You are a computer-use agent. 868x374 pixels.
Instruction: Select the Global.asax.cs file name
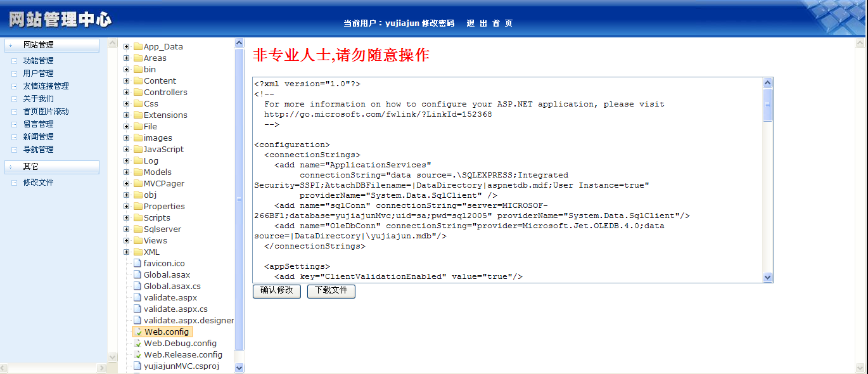[x=172, y=287]
